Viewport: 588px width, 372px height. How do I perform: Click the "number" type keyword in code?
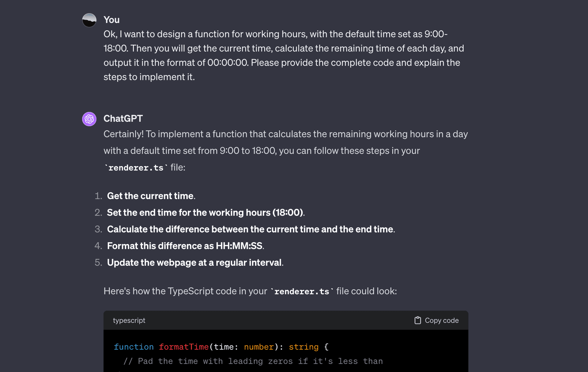[259, 347]
